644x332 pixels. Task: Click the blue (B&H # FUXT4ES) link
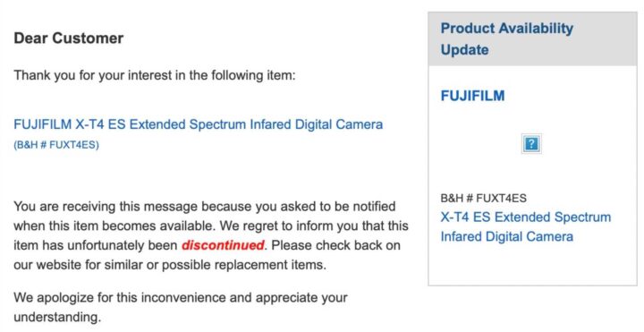pos(56,145)
